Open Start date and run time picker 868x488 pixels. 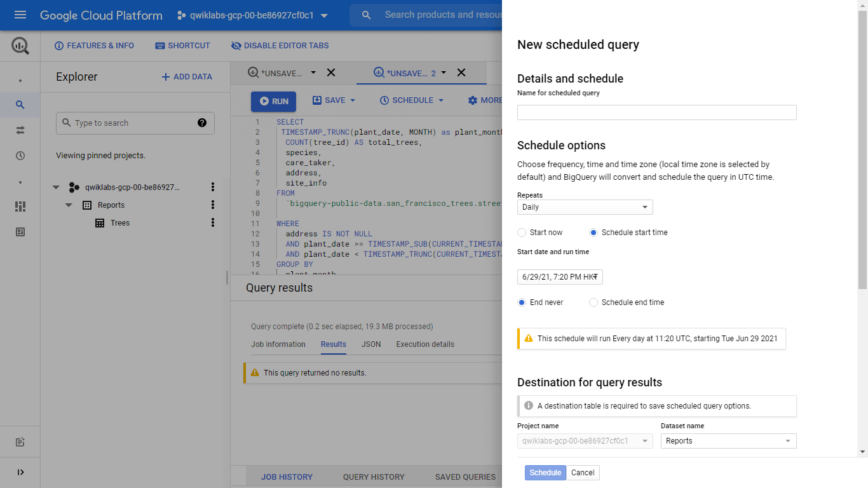tap(560, 277)
